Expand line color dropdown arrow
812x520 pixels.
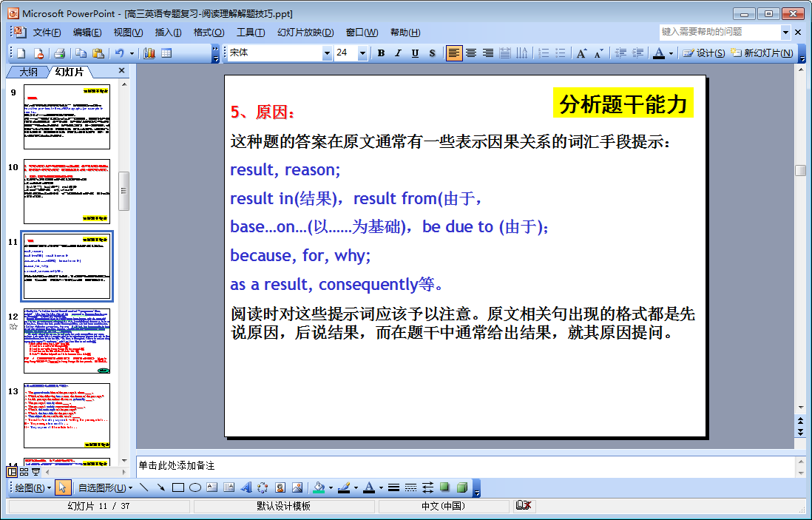point(356,487)
